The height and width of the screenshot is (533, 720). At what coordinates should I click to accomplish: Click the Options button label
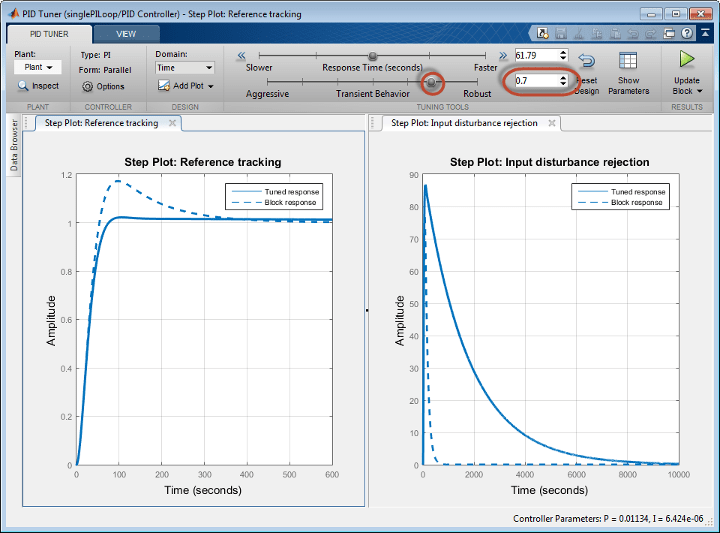point(110,86)
